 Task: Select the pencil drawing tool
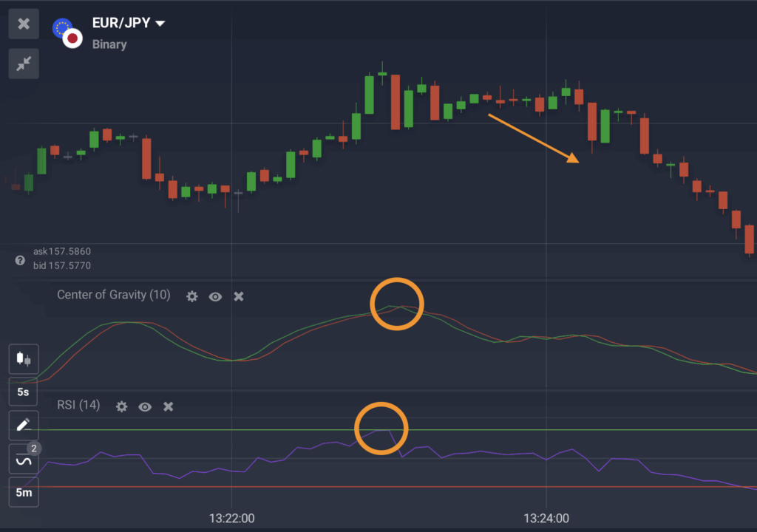click(24, 425)
